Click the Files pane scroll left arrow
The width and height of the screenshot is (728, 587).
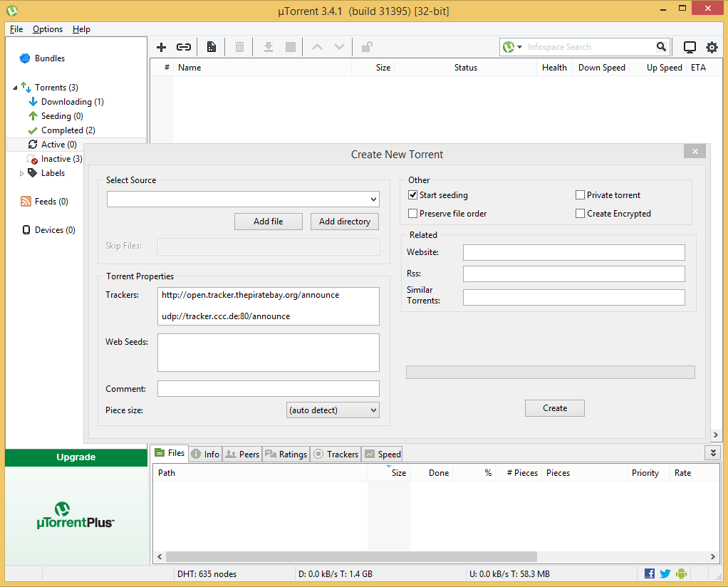[x=160, y=556]
